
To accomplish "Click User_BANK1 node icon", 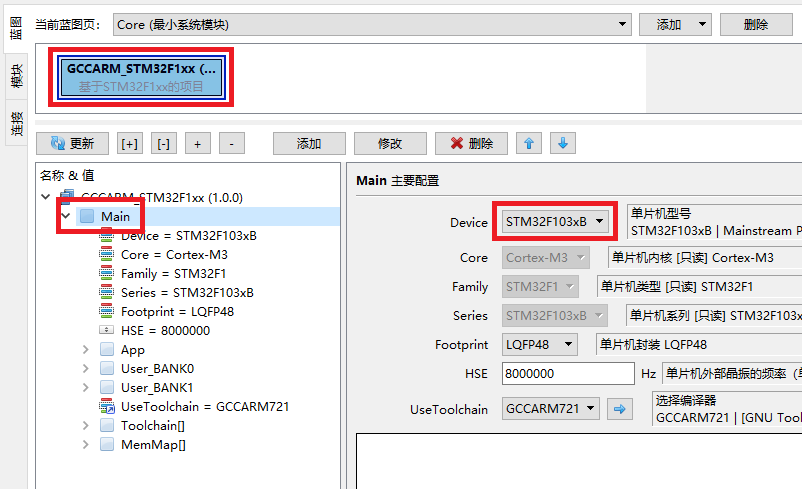I will (x=107, y=387).
